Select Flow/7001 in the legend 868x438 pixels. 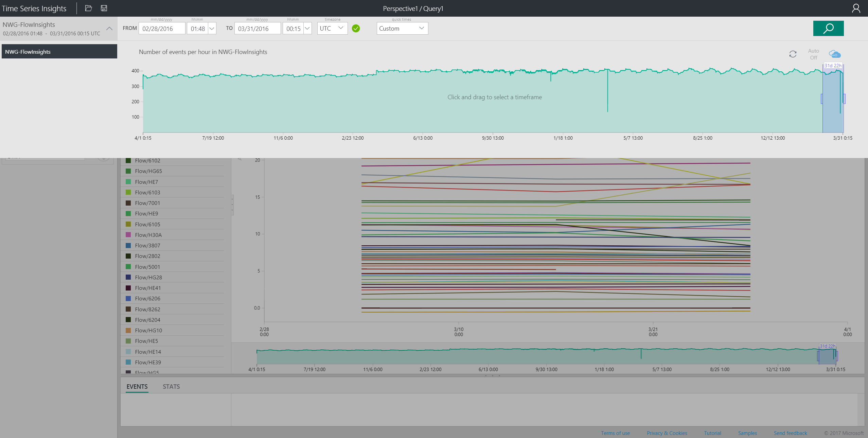pos(172,203)
